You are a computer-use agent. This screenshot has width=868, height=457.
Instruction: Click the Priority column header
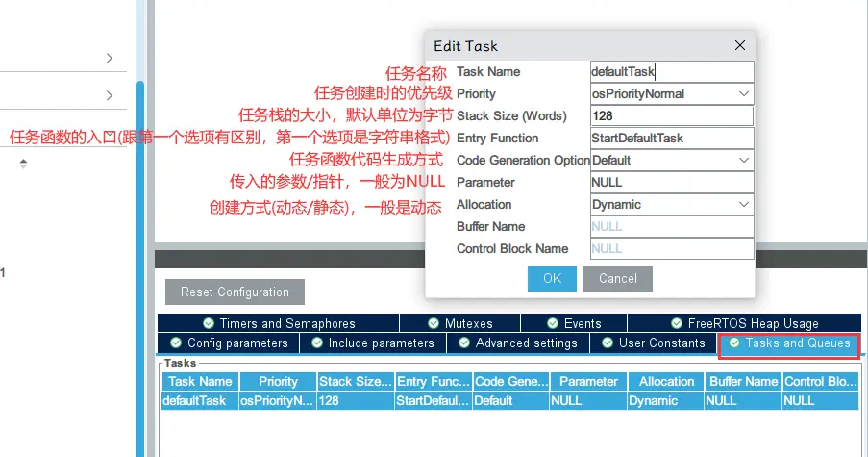click(x=278, y=381)
